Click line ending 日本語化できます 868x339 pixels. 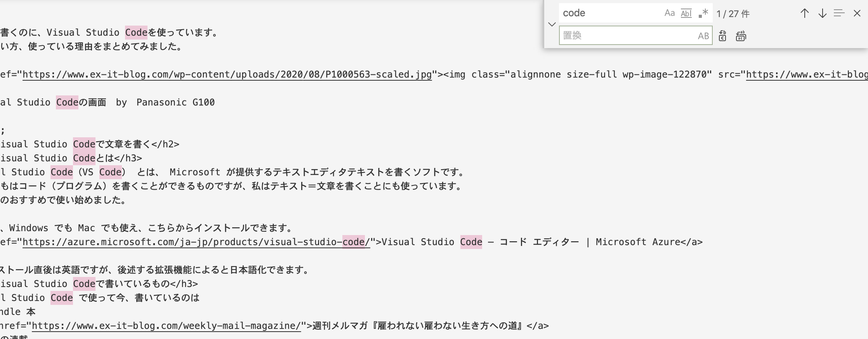coord(155,270)
